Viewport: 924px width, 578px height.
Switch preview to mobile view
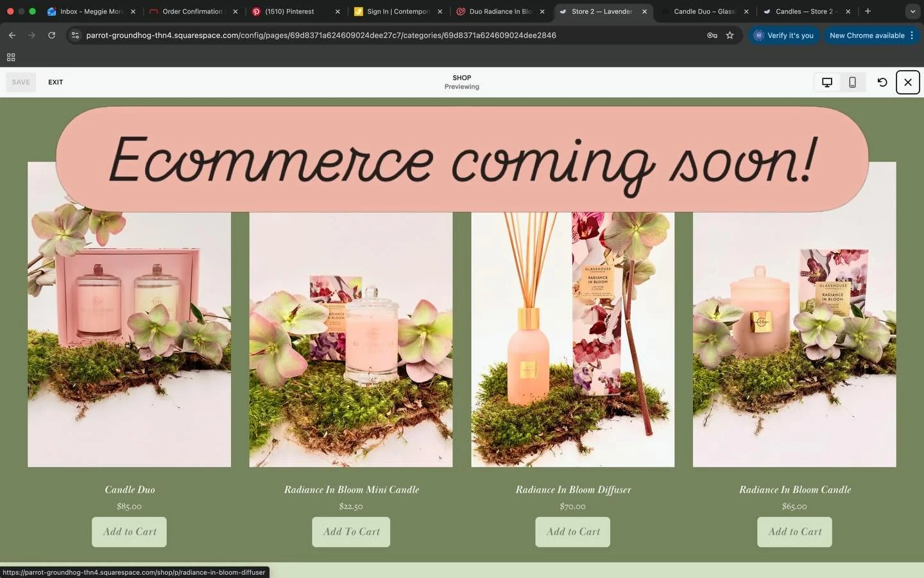coord(852,82)
